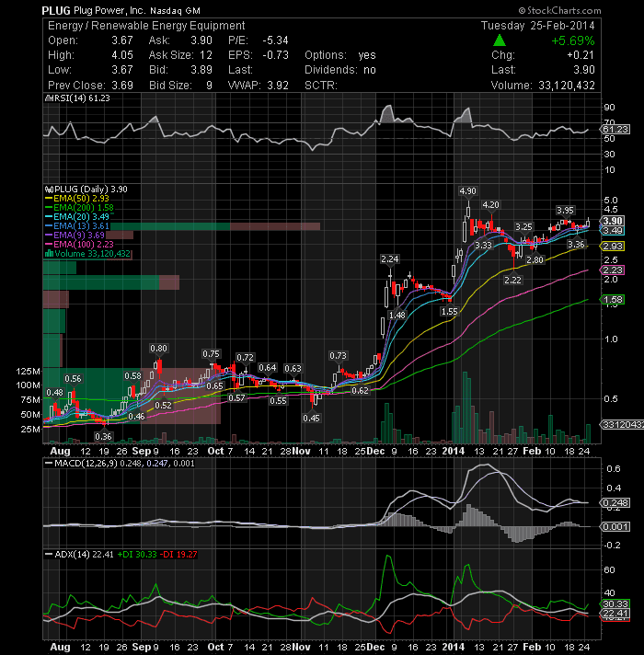Click the 2.80 price label on chart

coord(535,259)
